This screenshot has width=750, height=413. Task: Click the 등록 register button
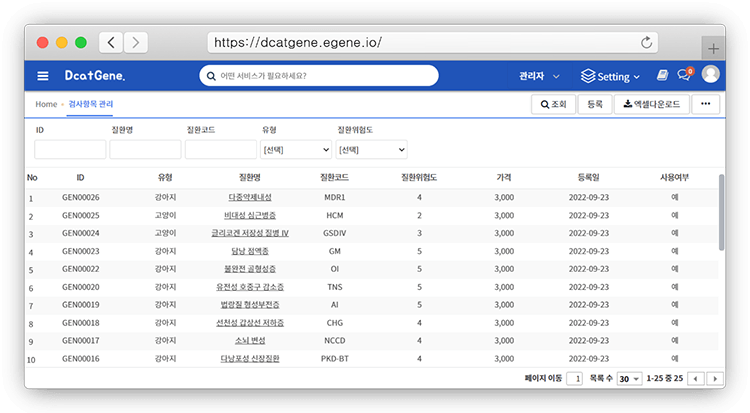(594, 103)
